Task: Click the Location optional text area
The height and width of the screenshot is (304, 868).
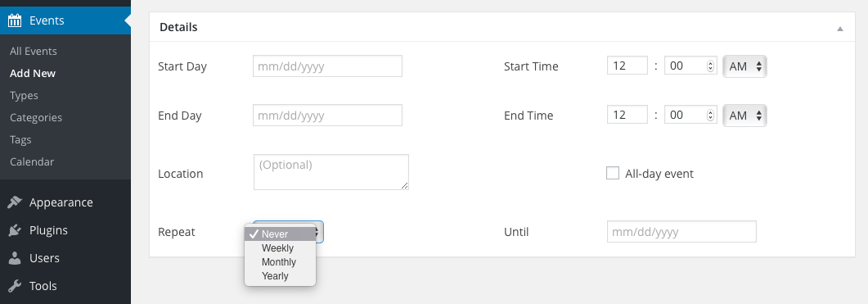Action: coord(331,172)
